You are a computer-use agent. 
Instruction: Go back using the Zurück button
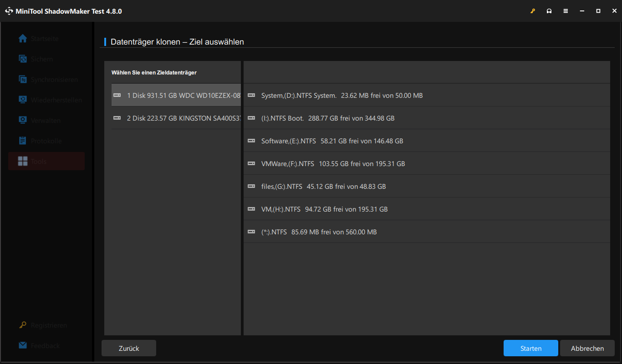[x=128, y=348]
